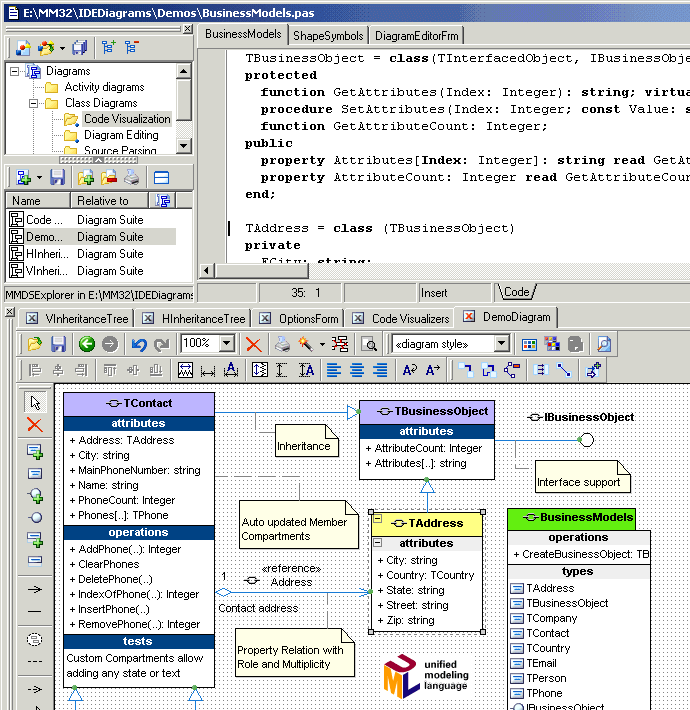Click the undo arrow in the diagram toolbar
Screen dimensions: 690x710
coord(137,344)
